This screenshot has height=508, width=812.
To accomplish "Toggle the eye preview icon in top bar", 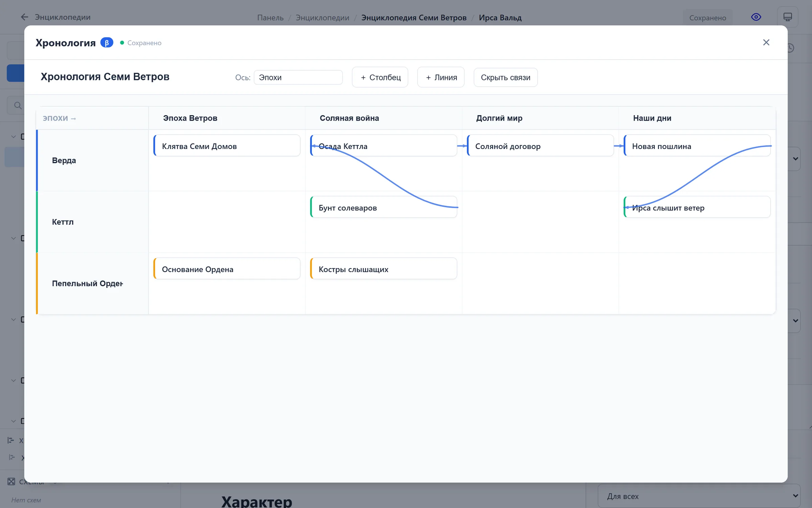I will point(756,17).
